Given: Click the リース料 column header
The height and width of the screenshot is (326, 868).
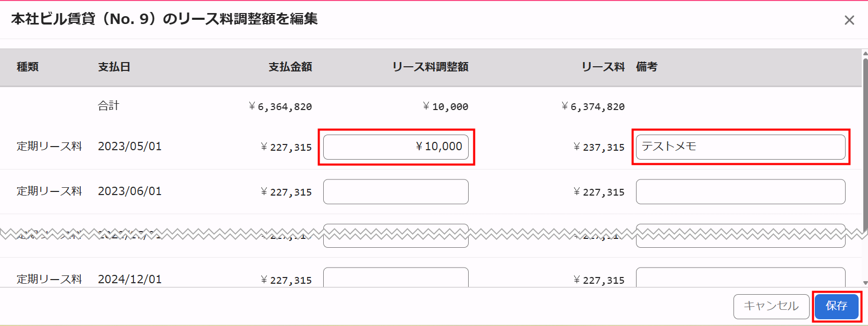Looking at the screenshot, I should click(603, 67).
